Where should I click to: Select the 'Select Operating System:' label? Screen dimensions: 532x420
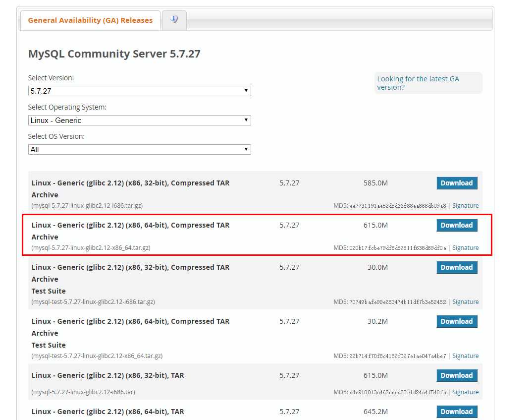[67, 107]
